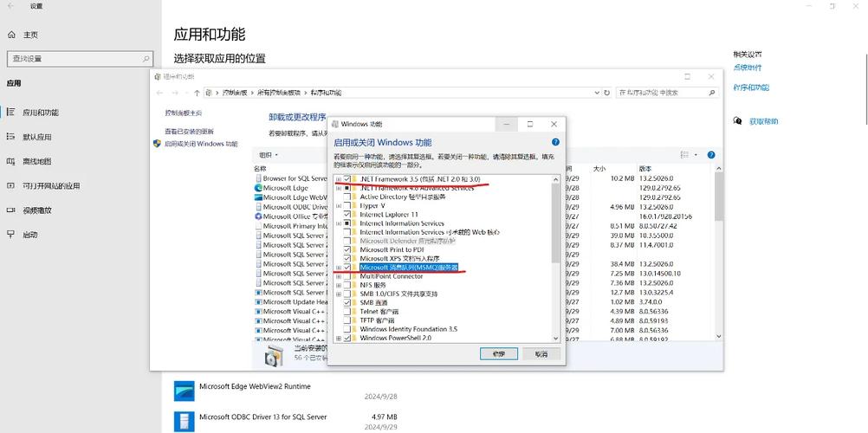Click the Settings back arrow
This screenshot has width=868, height=433.
point(11,6)
